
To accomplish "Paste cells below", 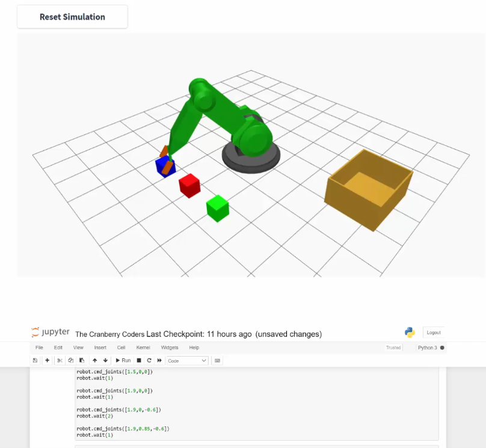I will (x=82, y=360).
